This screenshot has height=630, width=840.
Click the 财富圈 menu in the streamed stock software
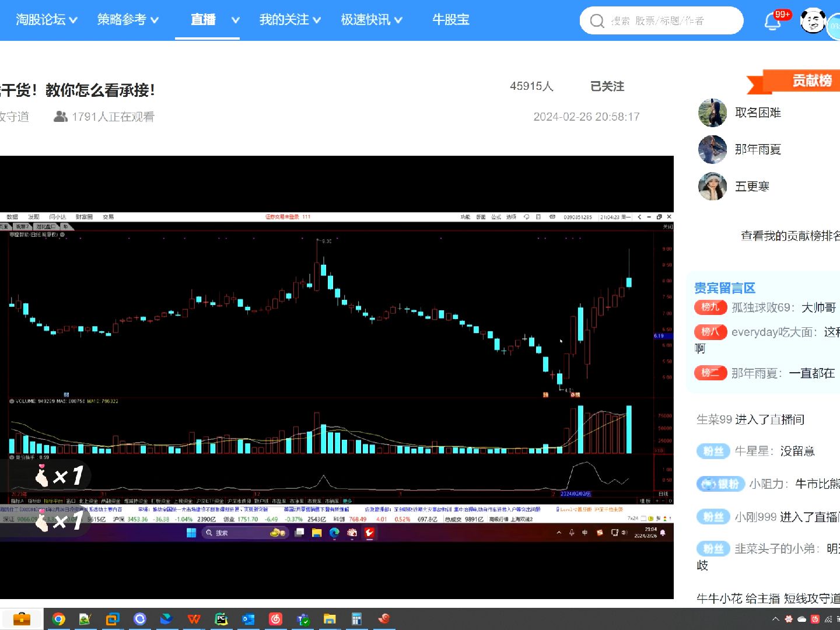84,217
